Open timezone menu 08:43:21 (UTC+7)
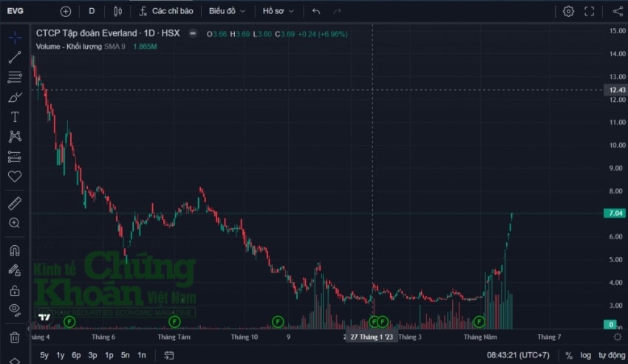 (x=518, y=355)
